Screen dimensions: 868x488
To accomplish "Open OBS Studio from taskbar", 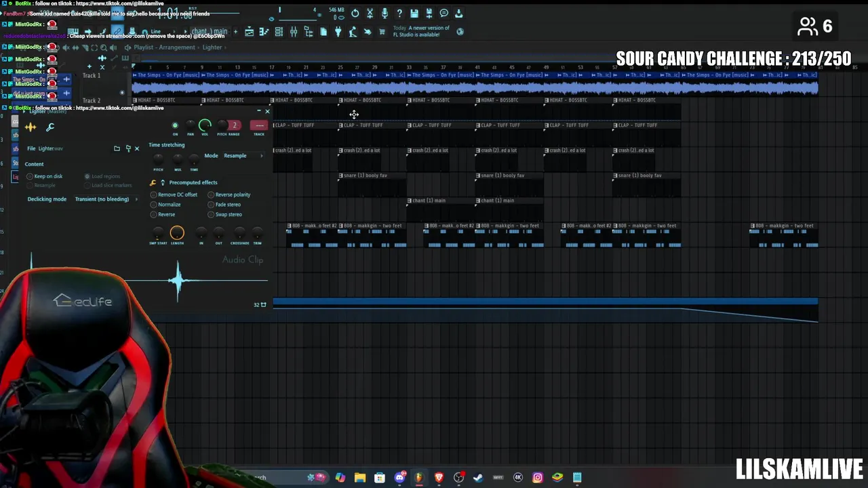I will pos(459,477).
